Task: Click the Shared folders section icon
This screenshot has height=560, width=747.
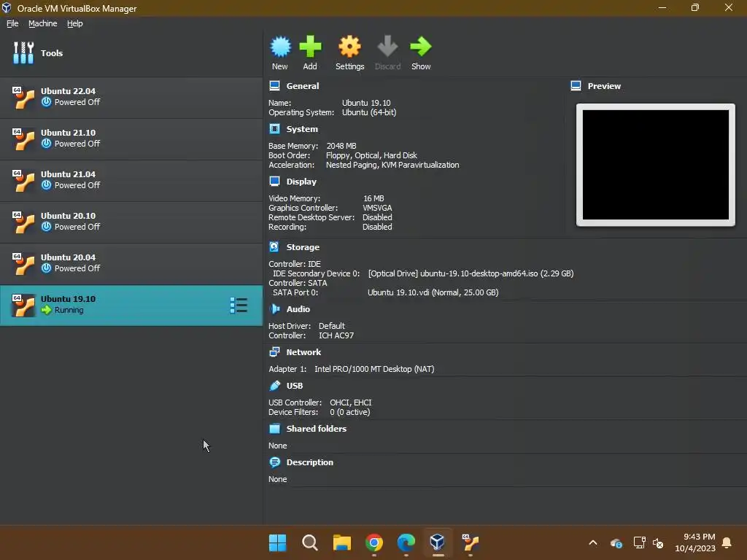Action: [274, 429]
